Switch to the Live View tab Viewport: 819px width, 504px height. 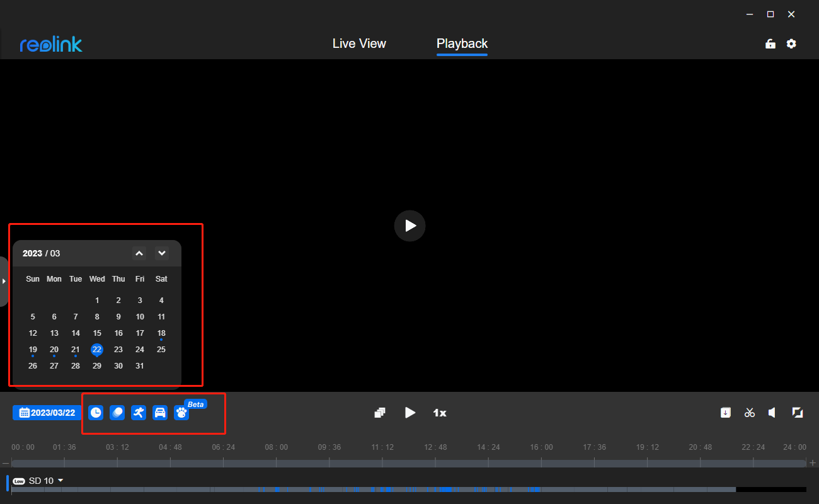coord(359,43)
